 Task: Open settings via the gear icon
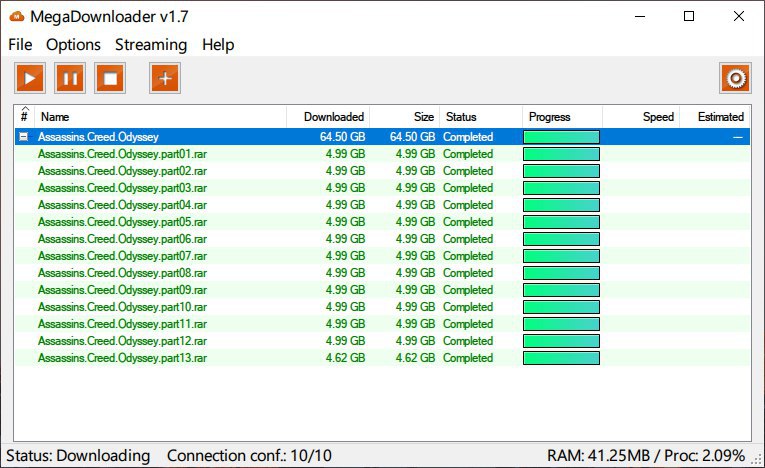pyautogui.click(x=735, y=78)
